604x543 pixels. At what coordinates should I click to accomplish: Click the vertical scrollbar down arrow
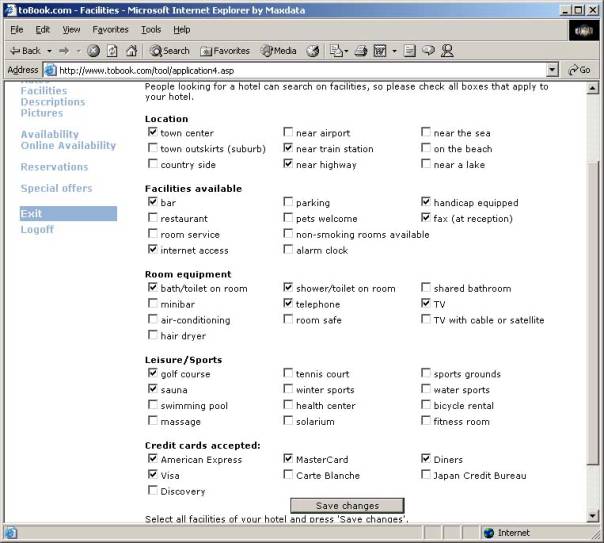click(594, 515)
